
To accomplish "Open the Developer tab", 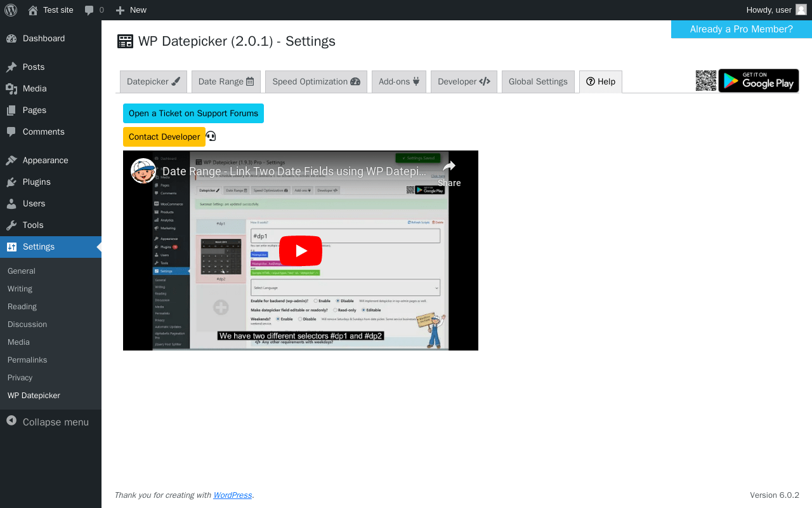I will (464, 82).
